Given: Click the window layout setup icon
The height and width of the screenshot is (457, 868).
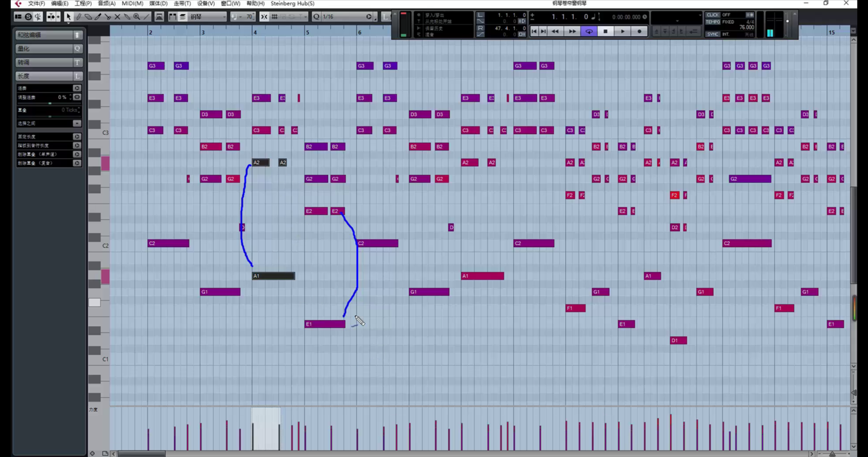Looking at the screenshot, I should point(18,17).
